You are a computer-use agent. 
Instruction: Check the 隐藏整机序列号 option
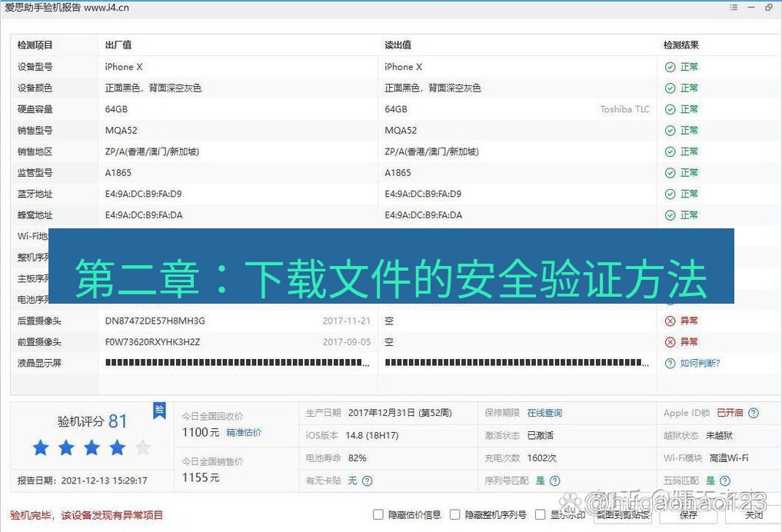454,514
